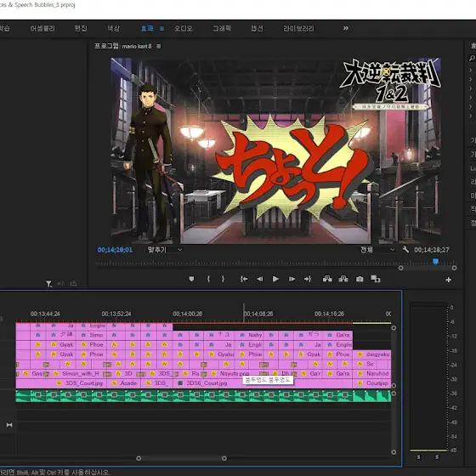
Task: Switch to the 오디오 workspace
Action: click(184, 29)
